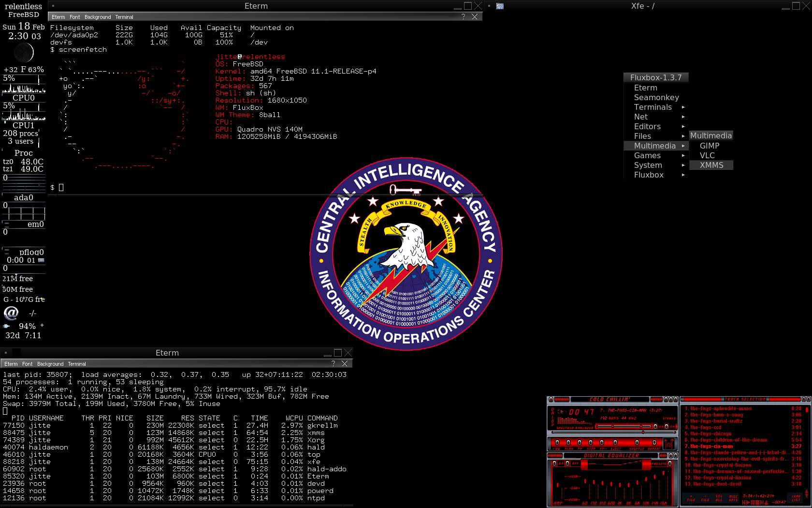This screenshot has height=508, width=812.
Task: Click the Load List playlist button
Action: 796,498
